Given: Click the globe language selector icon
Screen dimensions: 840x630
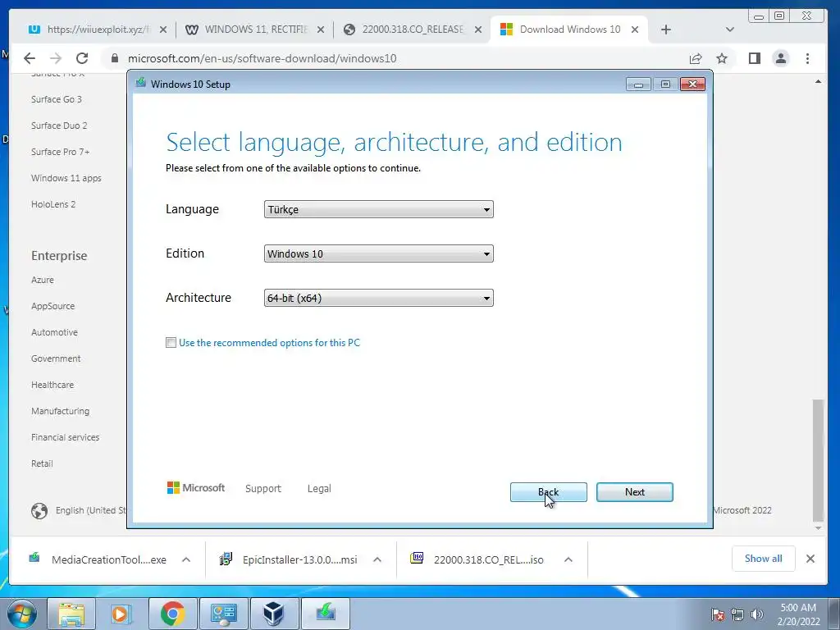Looking at the screenshot, I should pos(39,511).
